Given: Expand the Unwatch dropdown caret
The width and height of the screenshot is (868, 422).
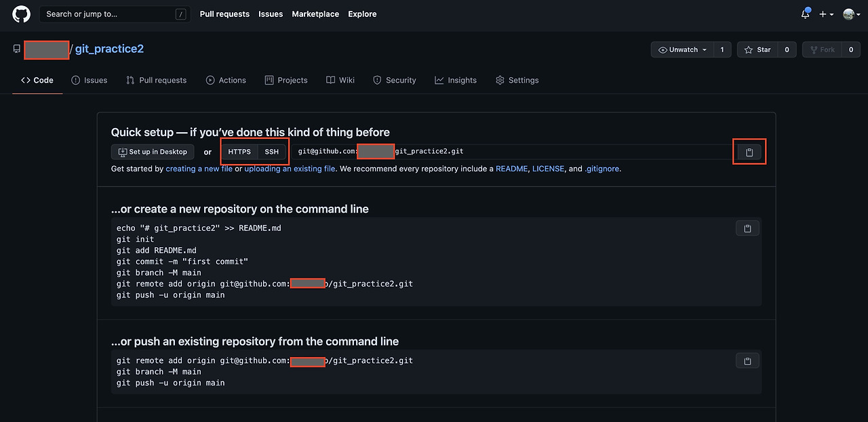Looking at the screenshot, I should 705,50.
